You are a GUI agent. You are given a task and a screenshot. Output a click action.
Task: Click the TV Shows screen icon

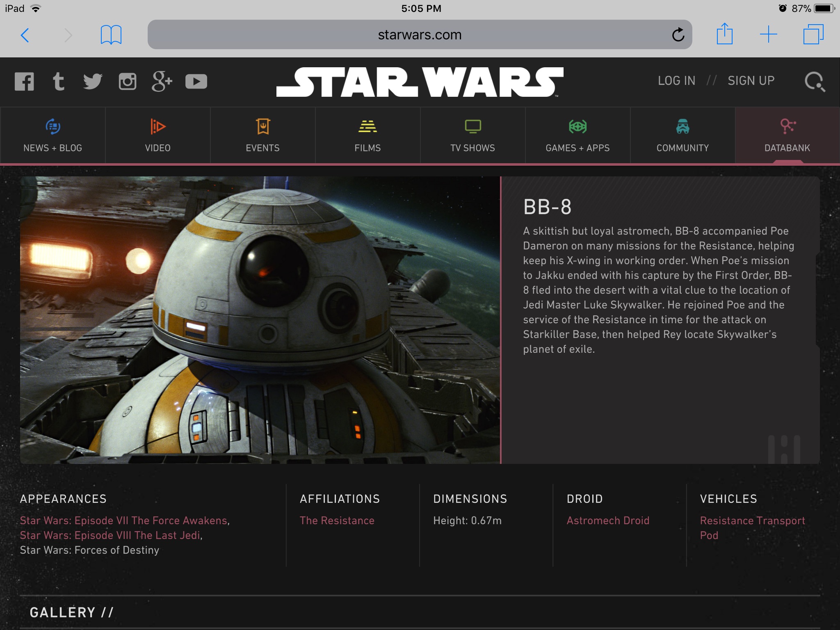(472, 126)
